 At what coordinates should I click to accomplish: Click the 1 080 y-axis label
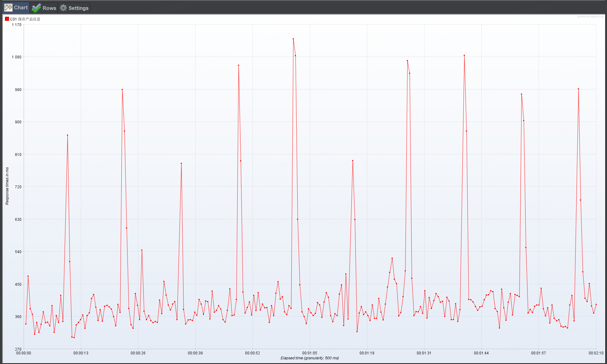pyautogui.click(x=16, y=57)
